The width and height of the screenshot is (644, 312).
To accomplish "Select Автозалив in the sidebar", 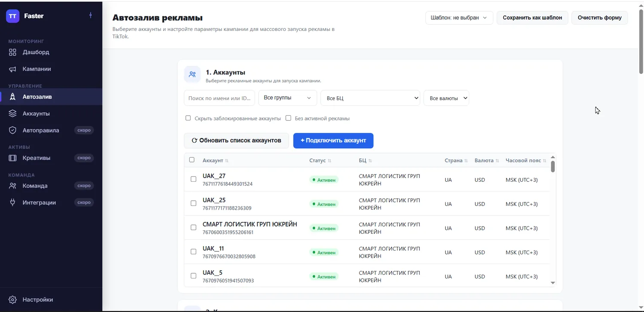I will tap(51, 97).
